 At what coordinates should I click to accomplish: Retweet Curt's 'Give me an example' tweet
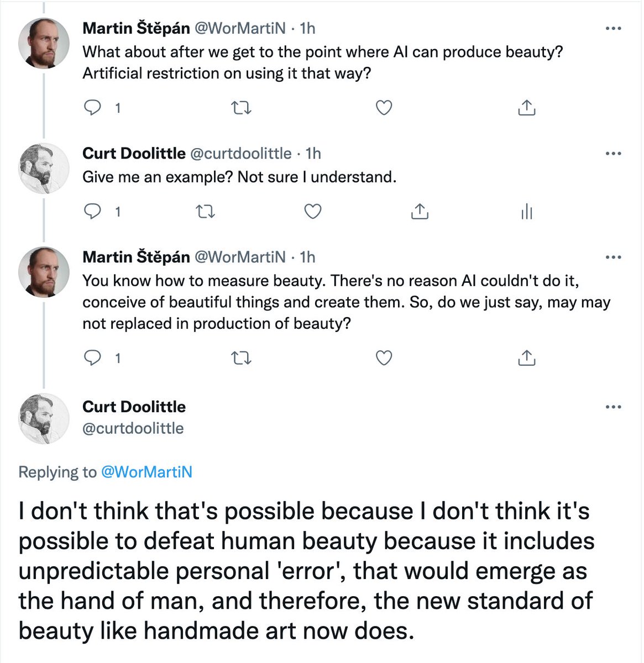coord(206,211)
